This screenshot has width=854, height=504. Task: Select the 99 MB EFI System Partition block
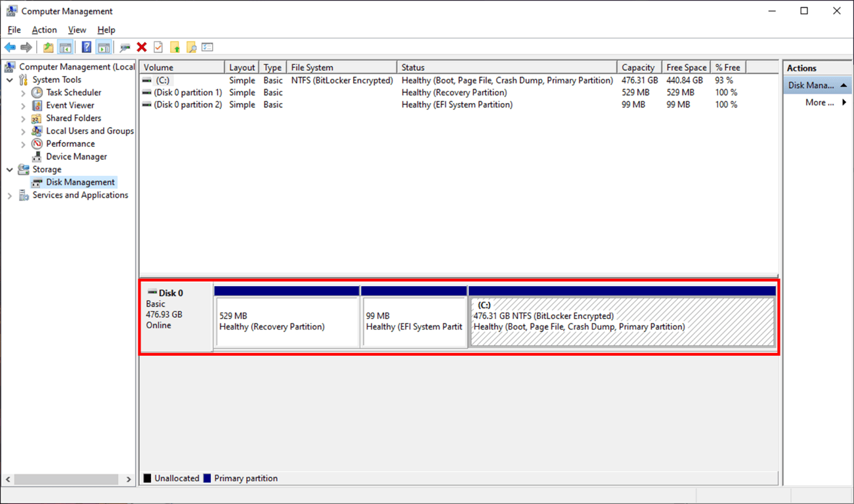click(414, 317)
